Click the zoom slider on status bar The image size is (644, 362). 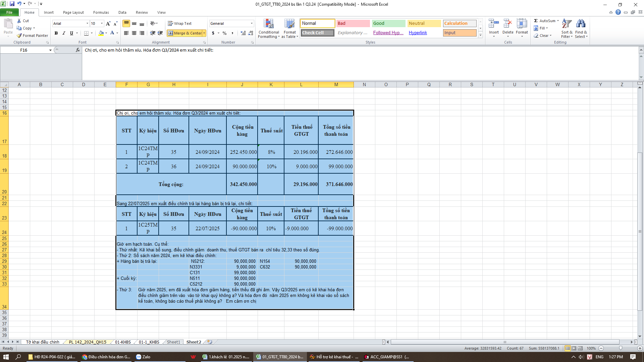(x=621, y=348)
